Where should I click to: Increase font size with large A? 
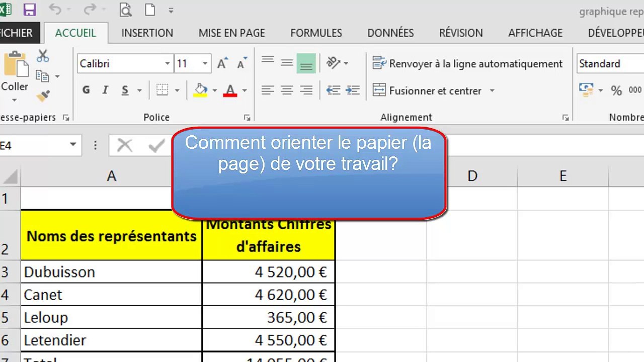point(222,64)
